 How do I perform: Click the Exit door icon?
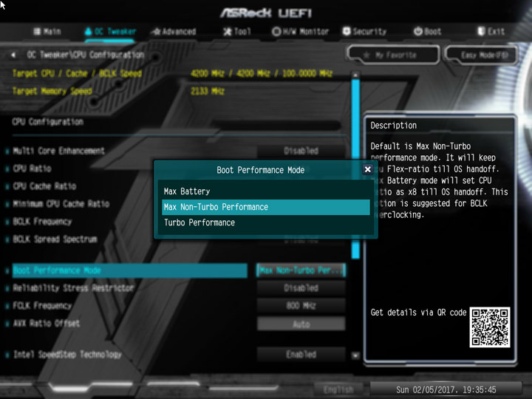pyautogui.click(x=481, y=31)
